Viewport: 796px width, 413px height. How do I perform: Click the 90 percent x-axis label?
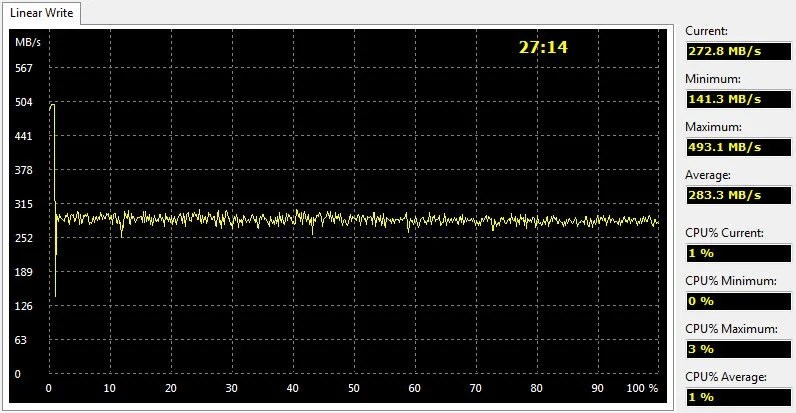coord(597,388)
